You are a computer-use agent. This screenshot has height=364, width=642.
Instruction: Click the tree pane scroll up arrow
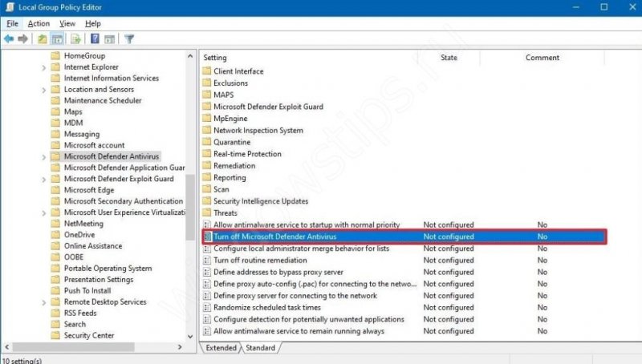[190, 56]
